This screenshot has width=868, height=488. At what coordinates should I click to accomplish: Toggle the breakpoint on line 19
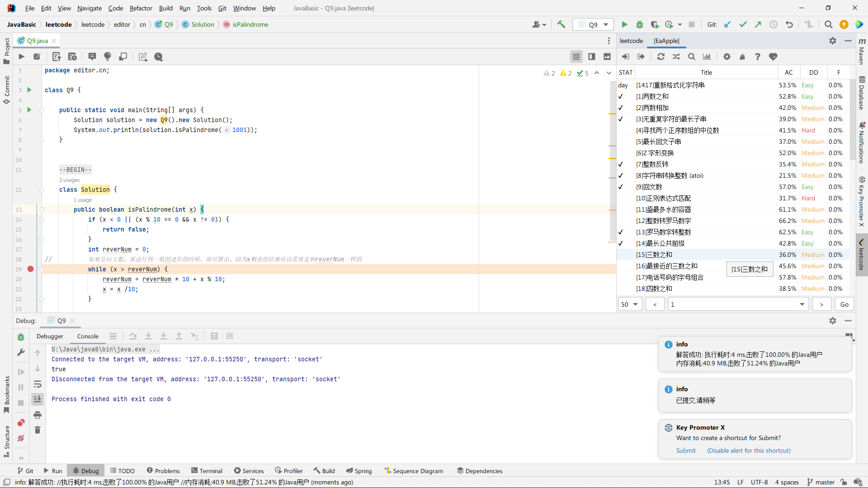coord(30,269)
